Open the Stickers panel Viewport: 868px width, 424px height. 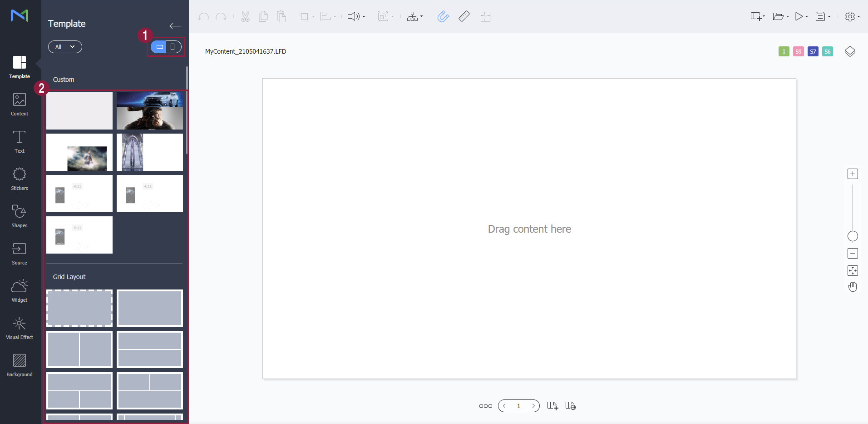coord(20,179)
